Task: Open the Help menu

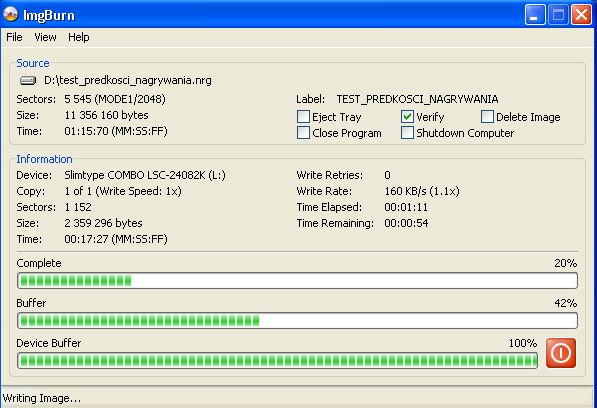Action: pyautogui.click(x=78, y=37)
